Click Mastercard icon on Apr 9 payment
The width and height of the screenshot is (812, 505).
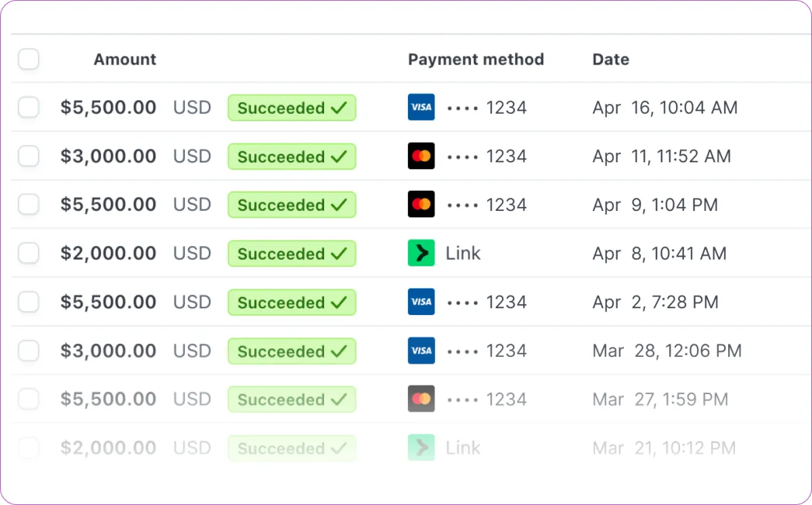coord(421,205)
